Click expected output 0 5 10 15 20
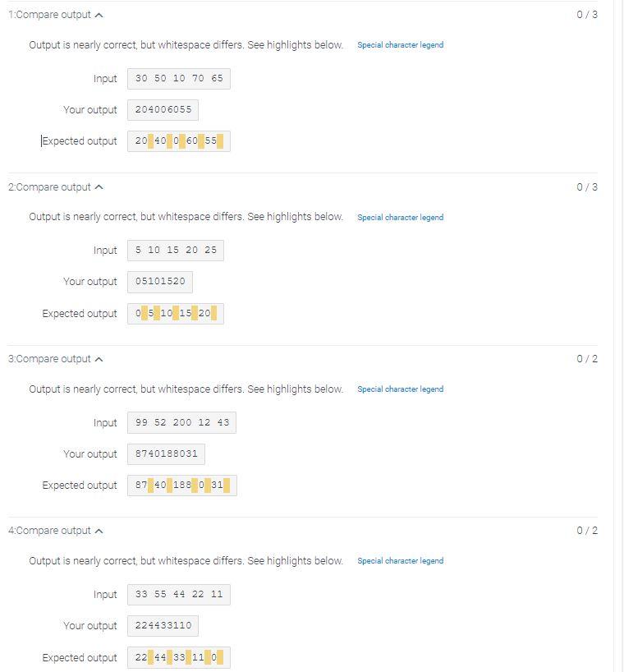Image resolution: width=624 pixels, height=672 pixels. point(175,313)
